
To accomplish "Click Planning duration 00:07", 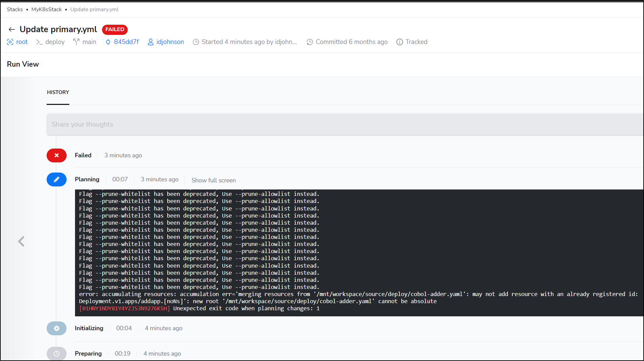I will [x=120, y=179].
